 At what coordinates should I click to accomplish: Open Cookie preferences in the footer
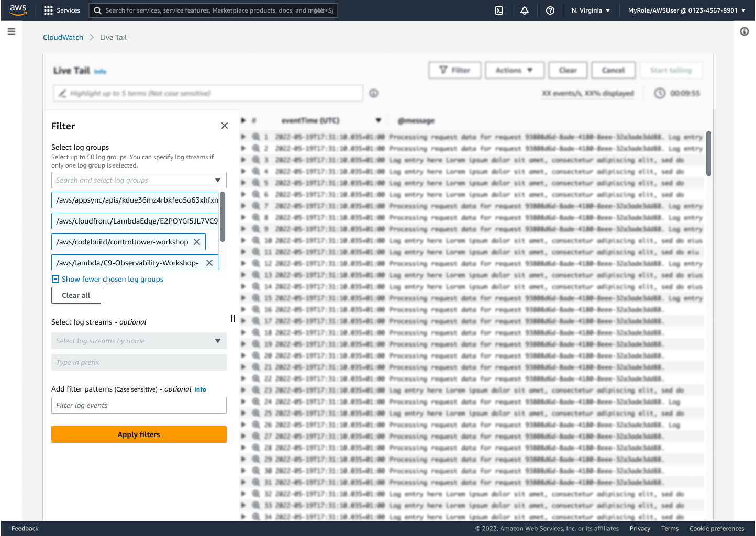[x=717, y=529]
